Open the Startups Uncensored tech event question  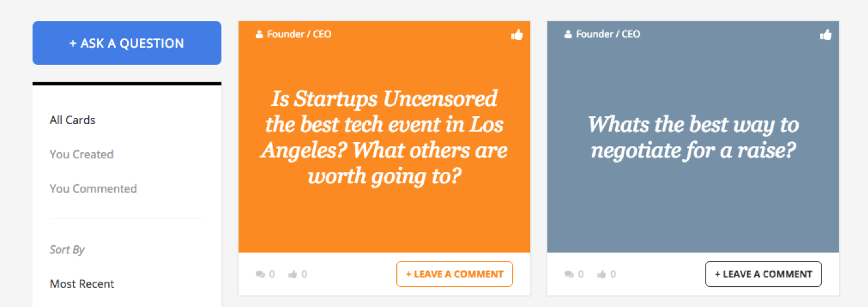384,138
